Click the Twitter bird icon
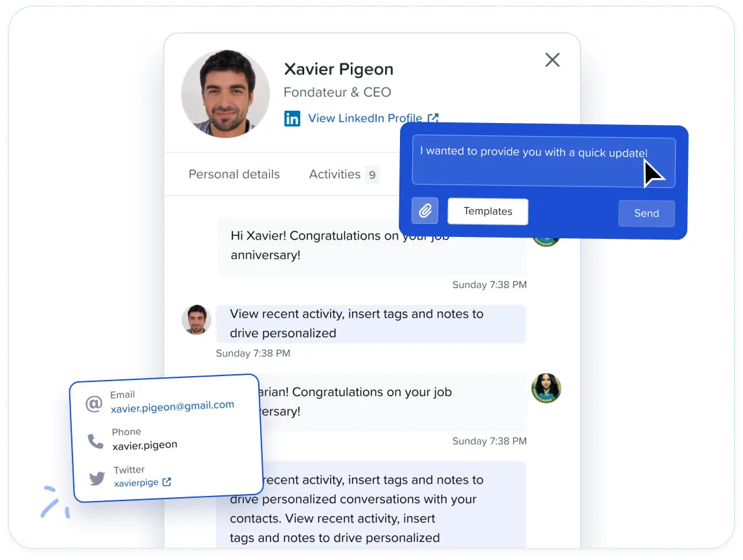 [x=97, y=478]
